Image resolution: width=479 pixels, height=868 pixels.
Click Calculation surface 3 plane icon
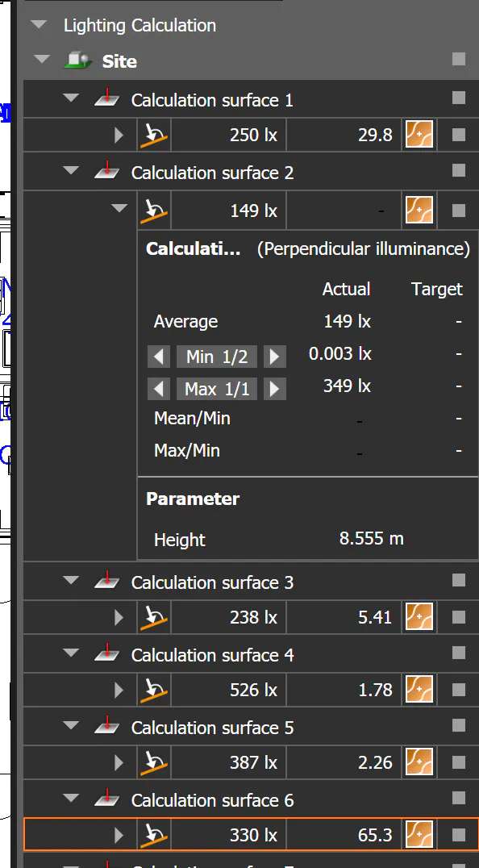(106, 581)
